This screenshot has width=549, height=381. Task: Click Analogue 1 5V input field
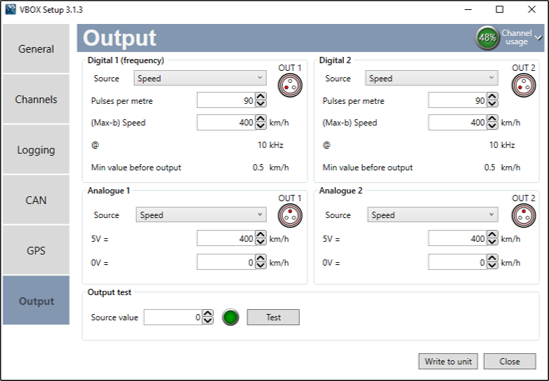226,239
